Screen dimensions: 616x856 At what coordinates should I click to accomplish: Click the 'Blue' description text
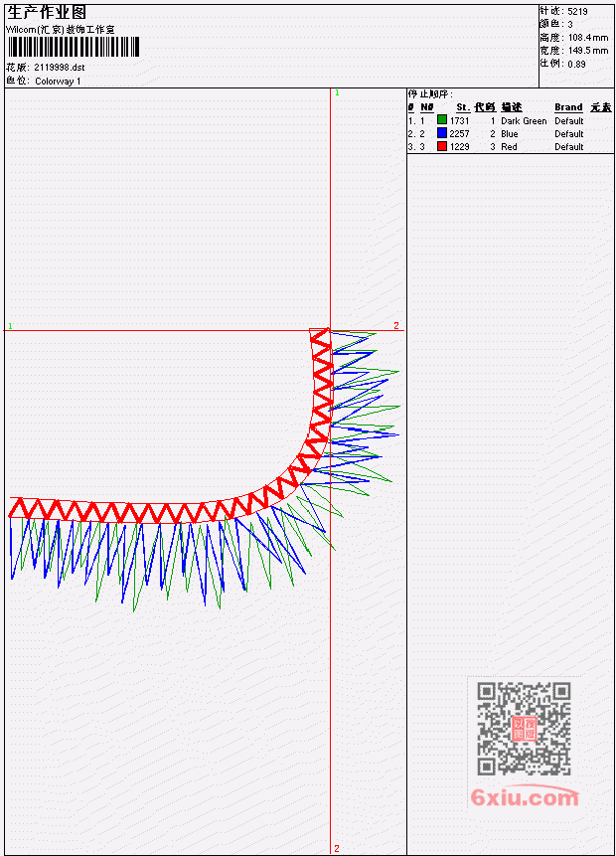(x=510, y=134)
